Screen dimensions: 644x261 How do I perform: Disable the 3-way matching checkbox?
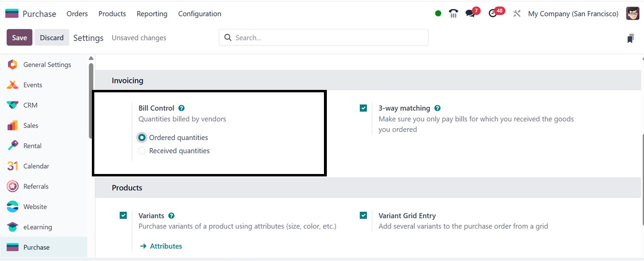[x=363, y=108]
